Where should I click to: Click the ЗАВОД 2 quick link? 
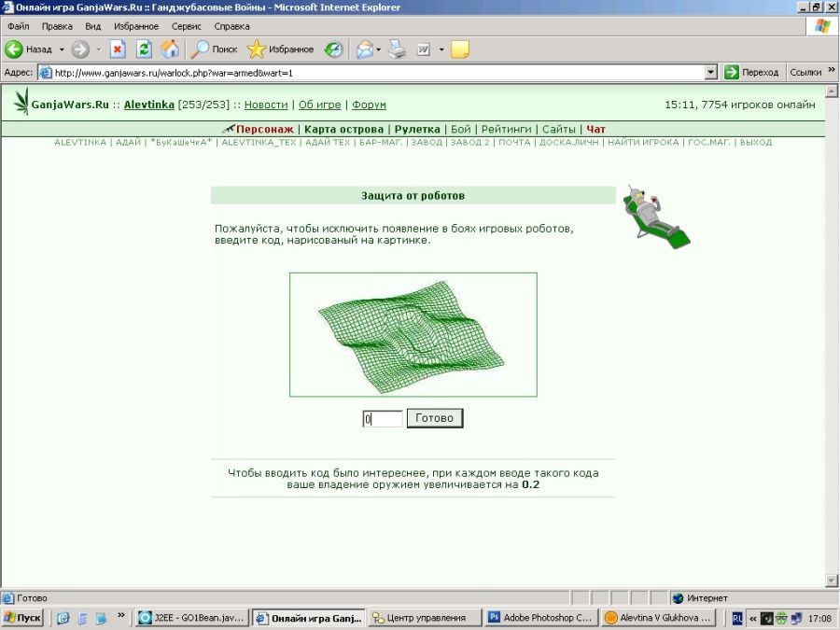469,142
